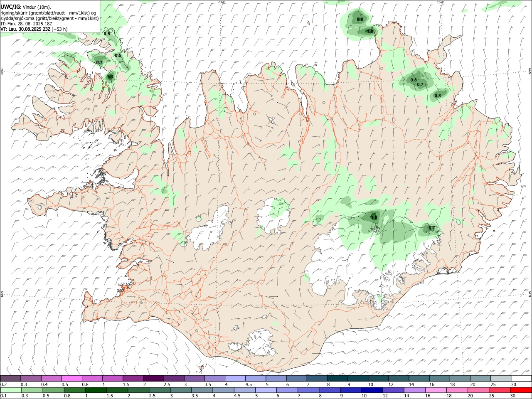Click the Mýrdalsjökull glacier near the south coast
Viewport: 532px width, 399px height.
click(261, 343)
